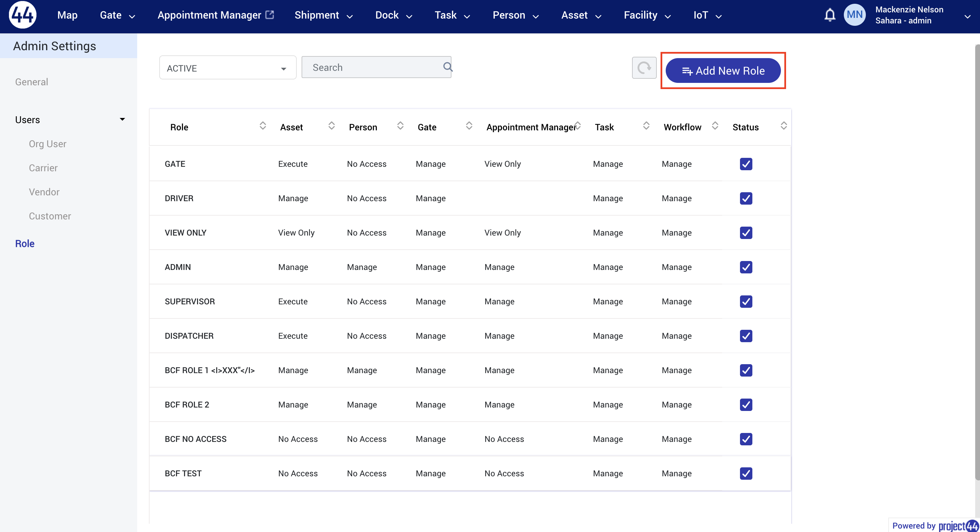
Task: Toggle status checkbox for BCF ROLE 2
Action: pyautogui.click(x=745, y=404)
